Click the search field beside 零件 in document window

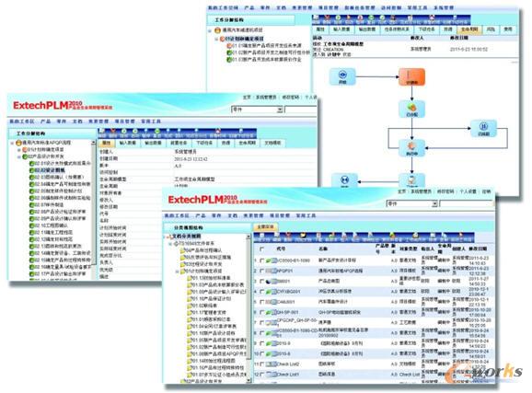click(x=467, y=203)
